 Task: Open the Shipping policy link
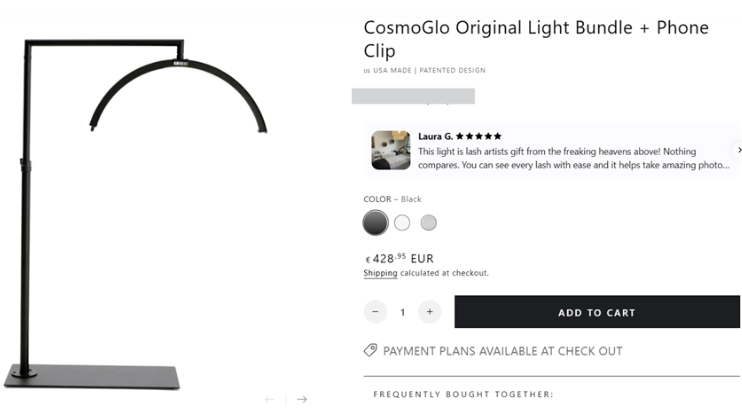point(380,273)
